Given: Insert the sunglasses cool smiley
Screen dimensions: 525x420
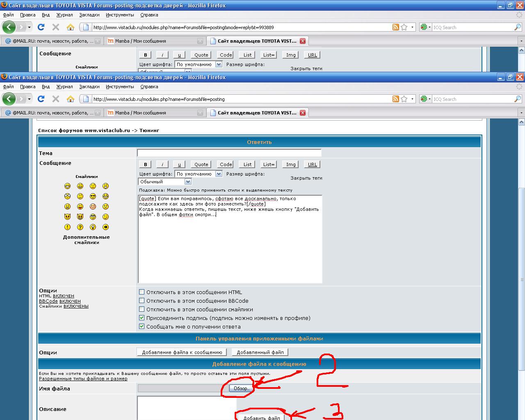Looking at the screenshot, I should tap(93, 196).
